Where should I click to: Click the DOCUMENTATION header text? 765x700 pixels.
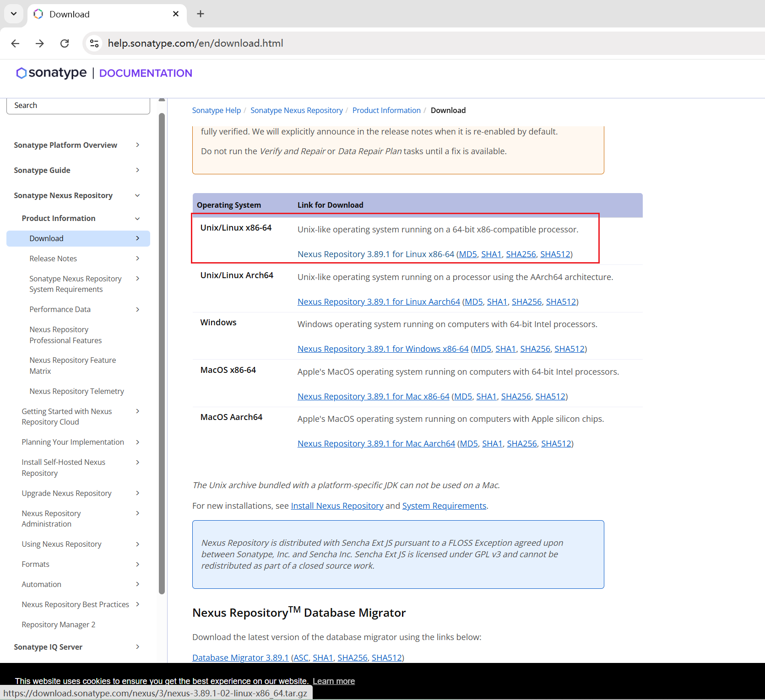click(x=146, y=73)
